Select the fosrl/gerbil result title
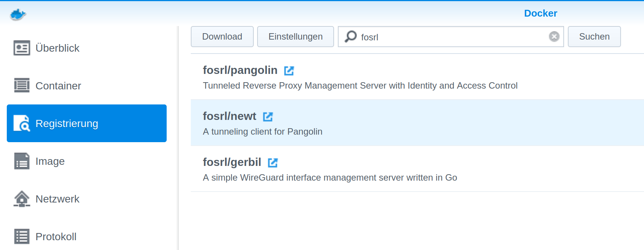 pos(232,162)
